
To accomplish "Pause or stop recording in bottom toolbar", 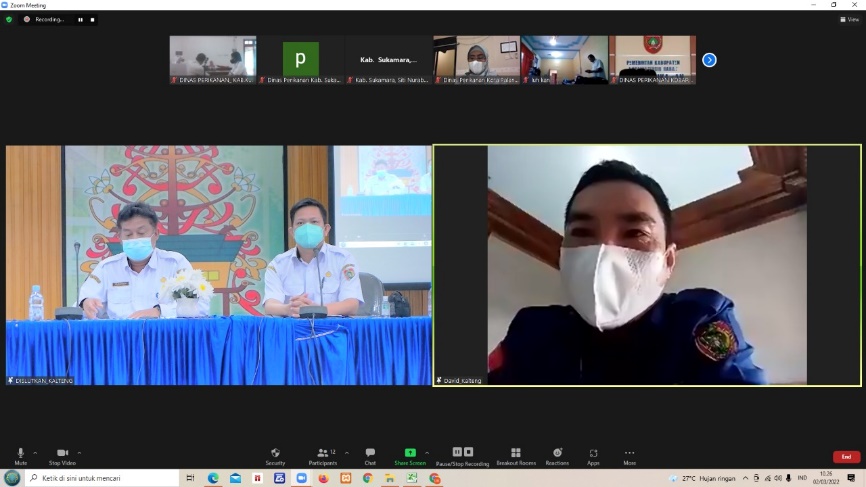I will point(462,455).
